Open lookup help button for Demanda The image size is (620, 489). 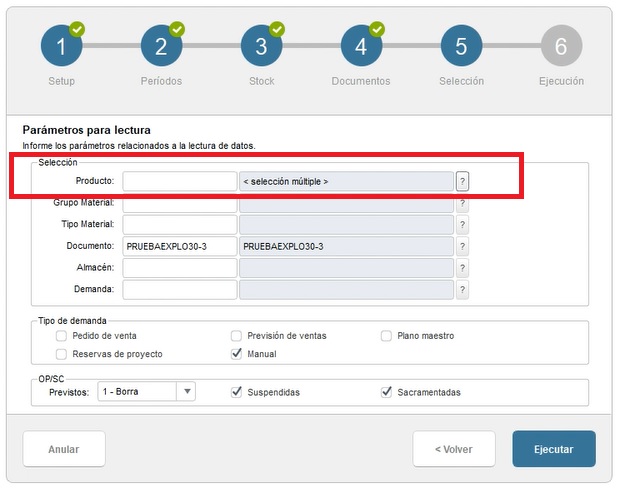coord(462,290)
